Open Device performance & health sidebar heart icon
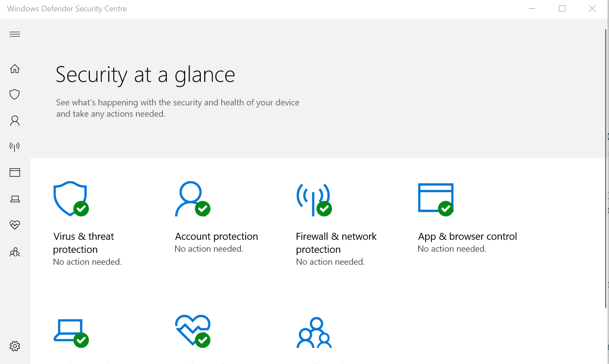This screenshot has height=364, width=609. tap(15, 225)
